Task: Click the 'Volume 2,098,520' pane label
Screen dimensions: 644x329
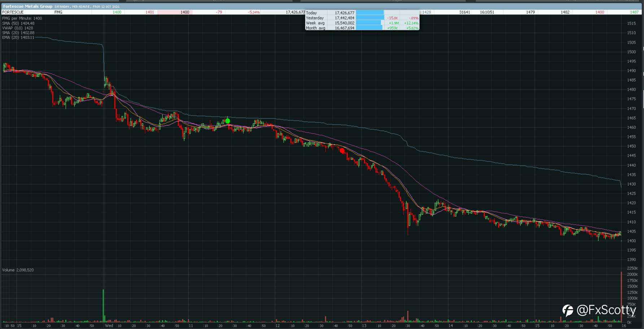Action: [x=18, y=270]
